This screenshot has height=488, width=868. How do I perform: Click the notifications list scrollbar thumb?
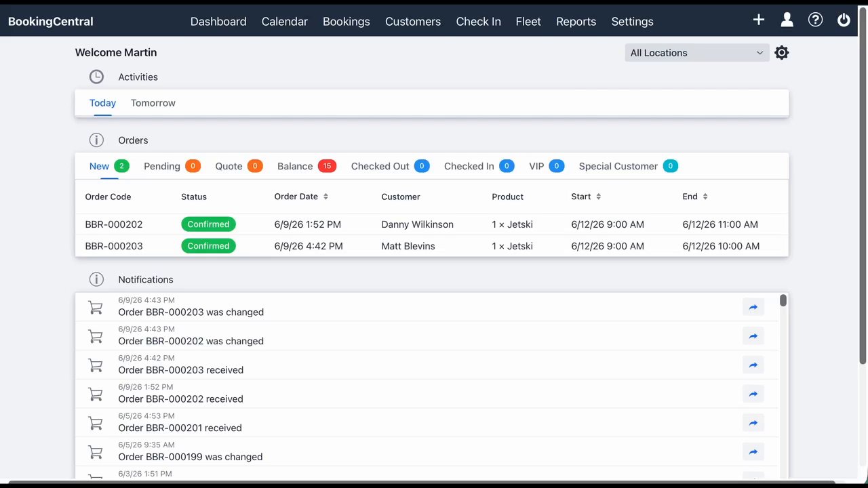click(783, 300)
